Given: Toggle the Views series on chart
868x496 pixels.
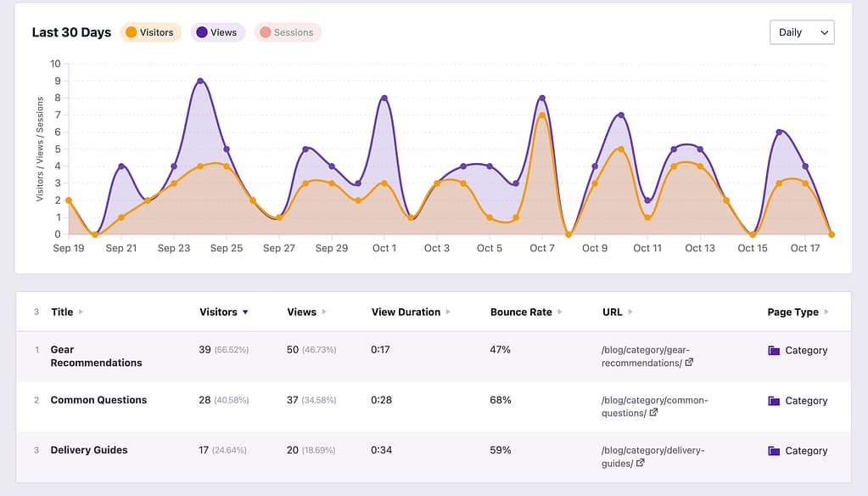Looking at the screenshot, I should (217, 32).
